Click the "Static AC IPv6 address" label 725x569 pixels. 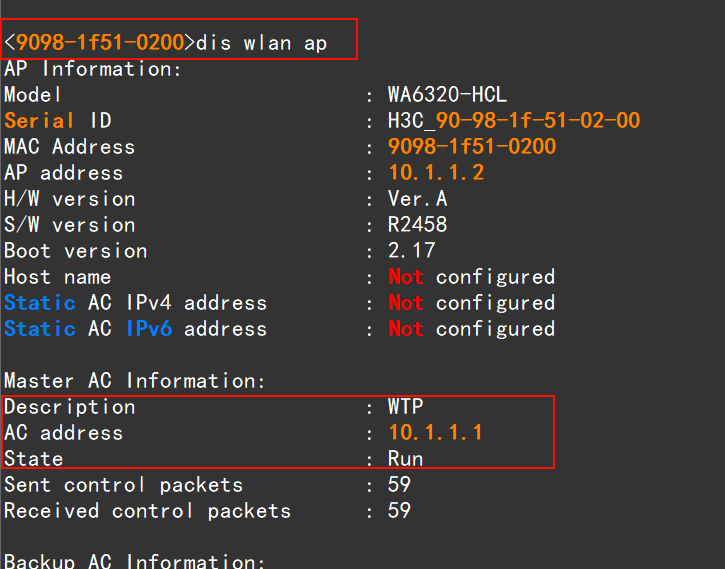[x=135, y=329]
